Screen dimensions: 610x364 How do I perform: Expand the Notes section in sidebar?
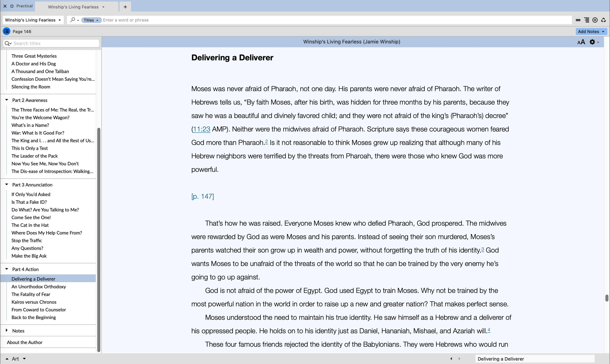click(7, 330)
